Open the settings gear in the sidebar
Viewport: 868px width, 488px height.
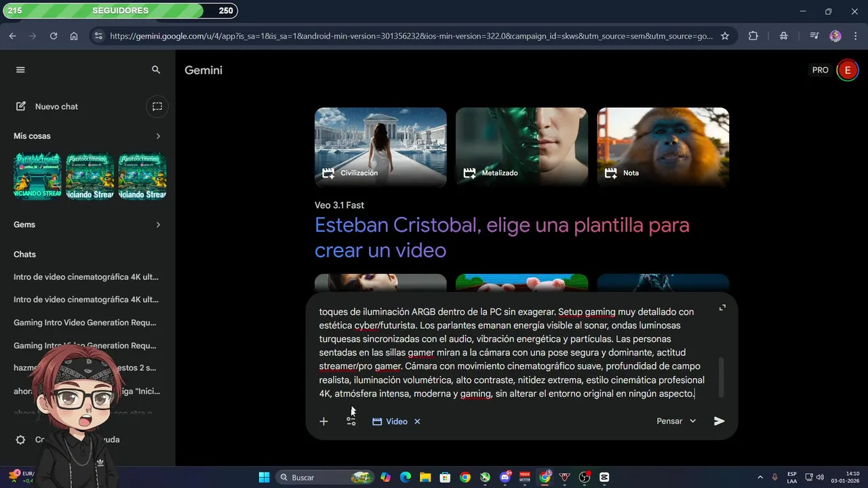[x=21, y=440]
